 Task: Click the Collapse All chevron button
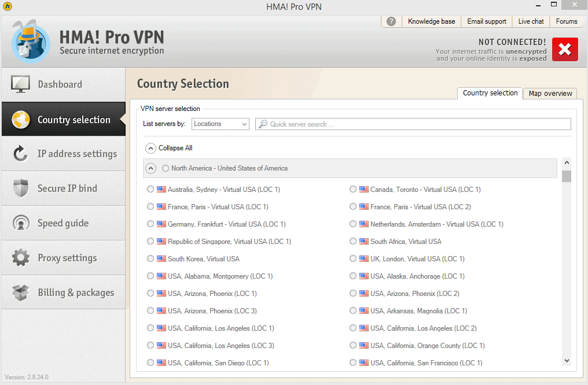point(150,149)
